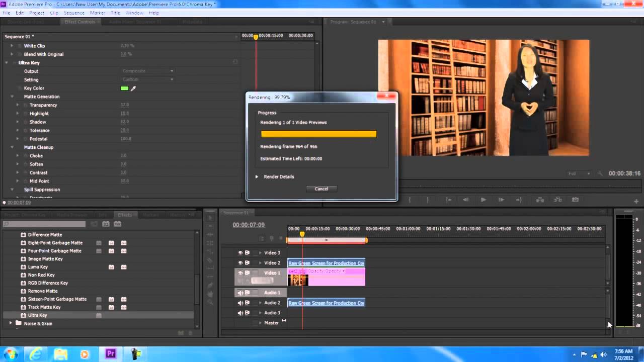Viewport: 644px width, 362px height.
Task: Expand the Video 2 track
Action: point(260,263)
